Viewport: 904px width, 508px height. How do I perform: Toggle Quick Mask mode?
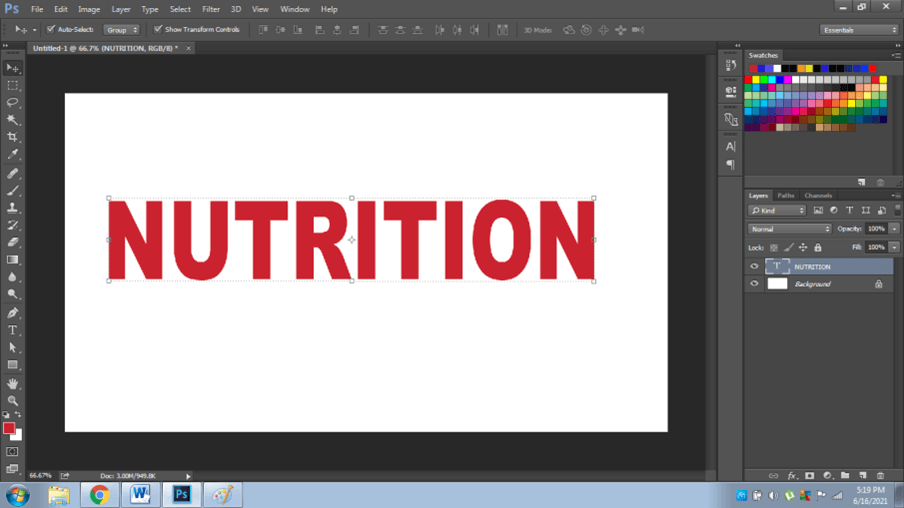12,451
